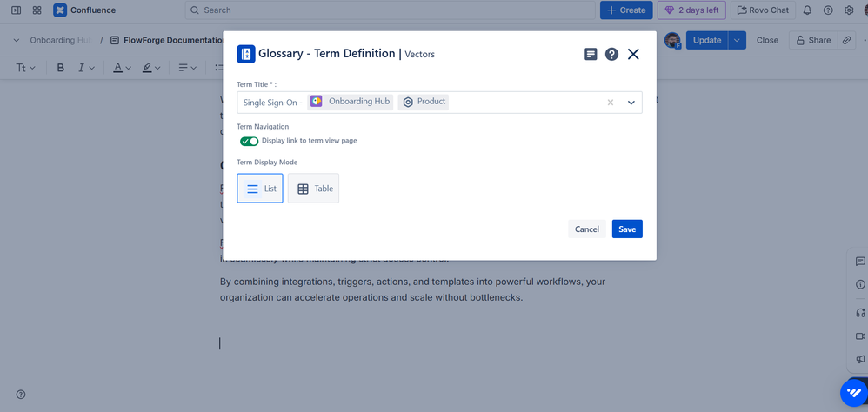
Task: Click the Search field
Action: click(x=391, y=10)
